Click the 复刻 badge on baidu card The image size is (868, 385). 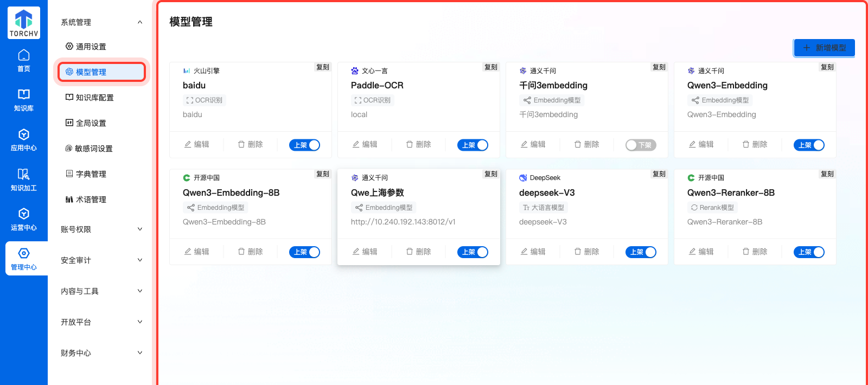(323, 67)
